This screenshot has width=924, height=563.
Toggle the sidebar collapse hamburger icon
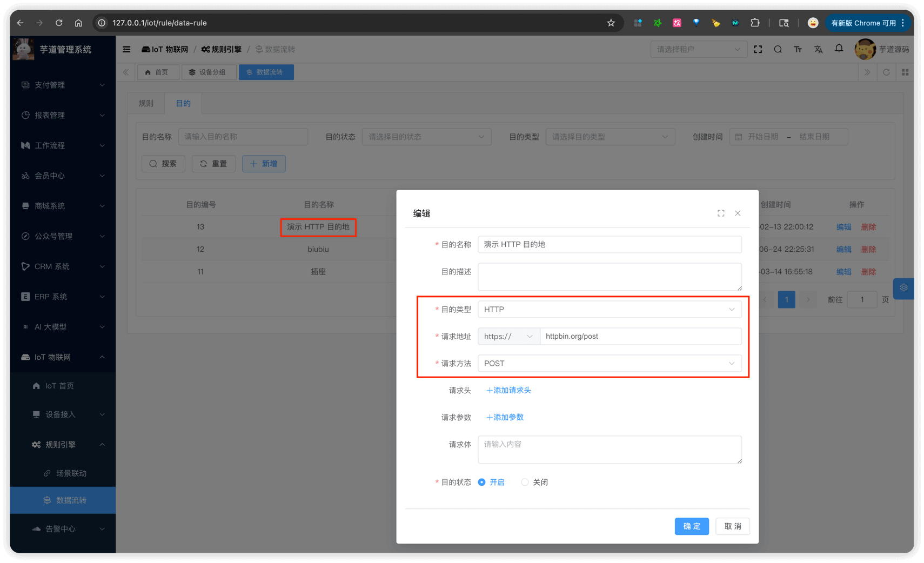[x=126, y=49]
